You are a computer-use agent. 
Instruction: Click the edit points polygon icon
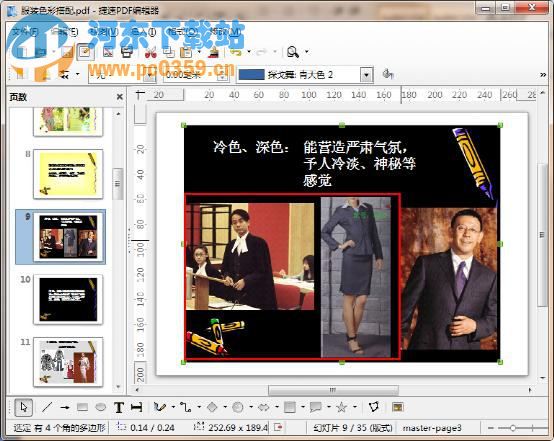(373, 407)
